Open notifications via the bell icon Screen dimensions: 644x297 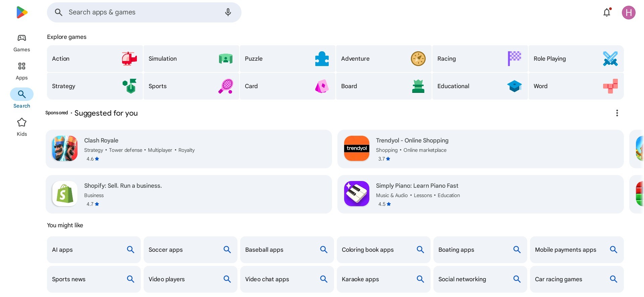click(607, 12)
